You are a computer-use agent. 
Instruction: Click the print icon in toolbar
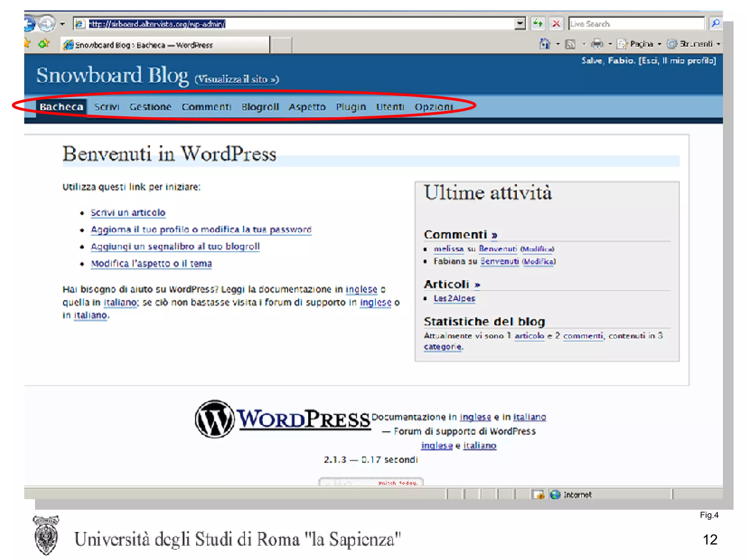(597, 44)
